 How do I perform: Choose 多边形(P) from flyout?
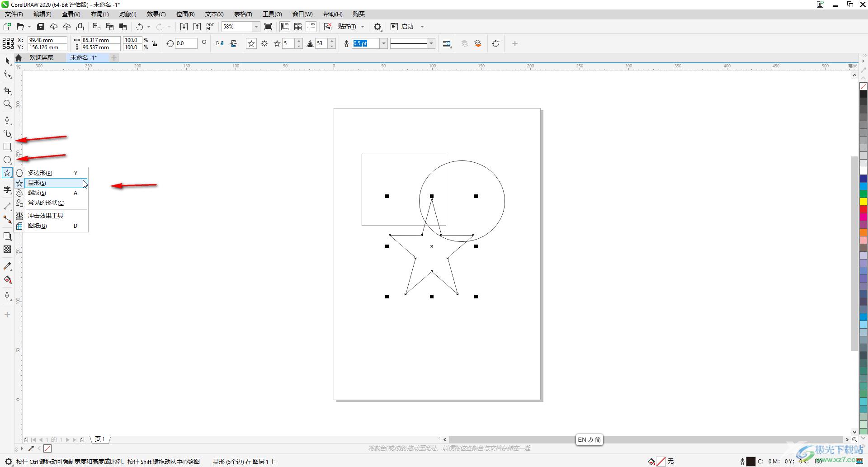point(51,173)
